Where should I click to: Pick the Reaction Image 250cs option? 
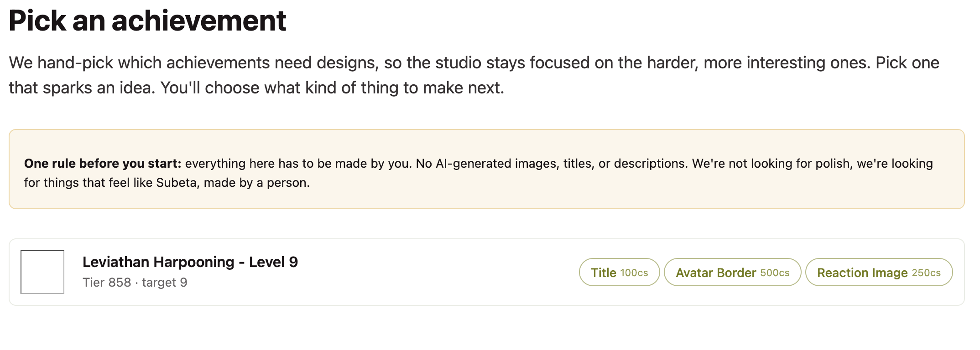click(x=879, y=272)
